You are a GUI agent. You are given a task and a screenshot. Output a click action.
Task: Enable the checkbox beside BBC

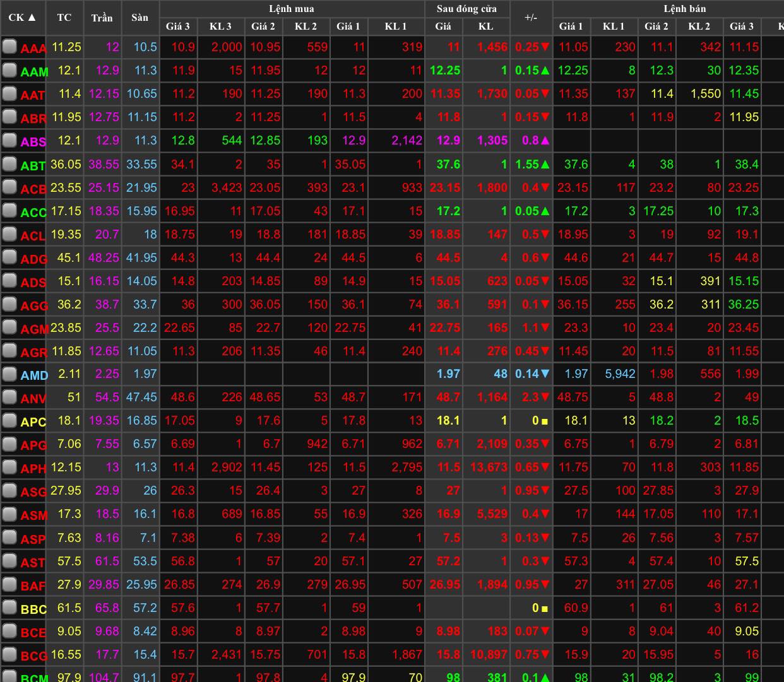point(9,608)
